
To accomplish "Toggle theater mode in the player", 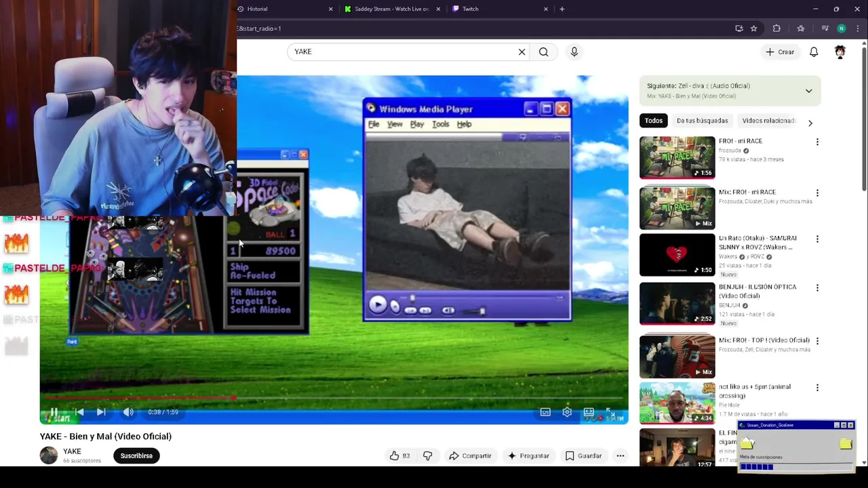I will coord(589,412).
